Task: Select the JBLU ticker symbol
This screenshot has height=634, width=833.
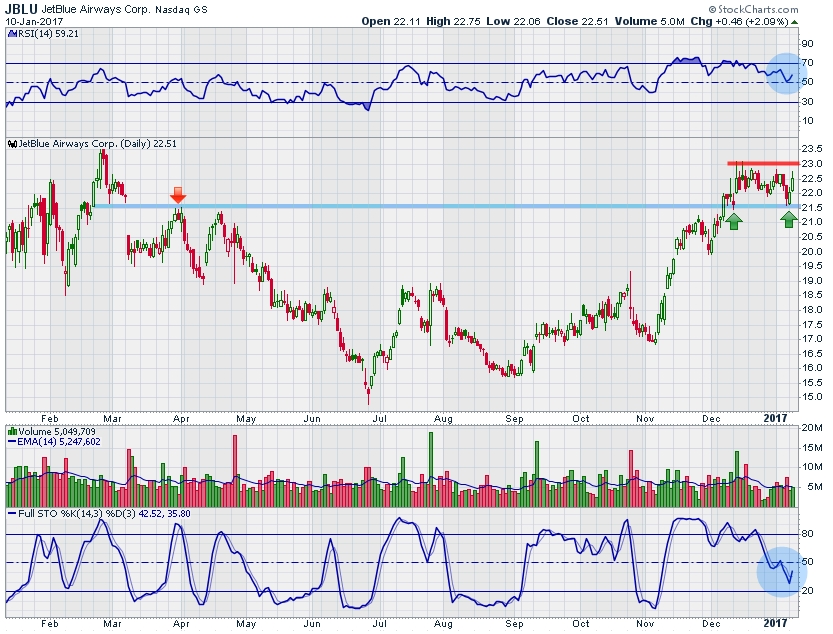Action: 21,9
